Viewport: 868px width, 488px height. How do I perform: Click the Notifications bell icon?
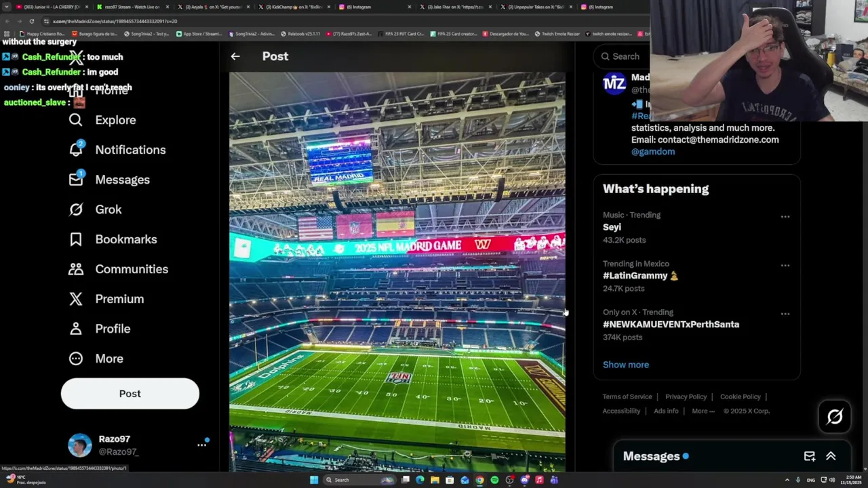[x=76, y=150]
